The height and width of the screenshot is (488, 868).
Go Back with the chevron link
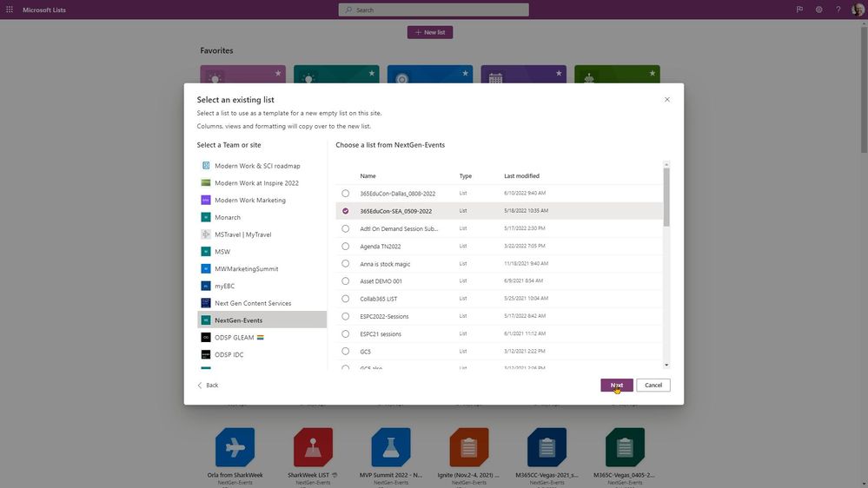click(209, 385)
